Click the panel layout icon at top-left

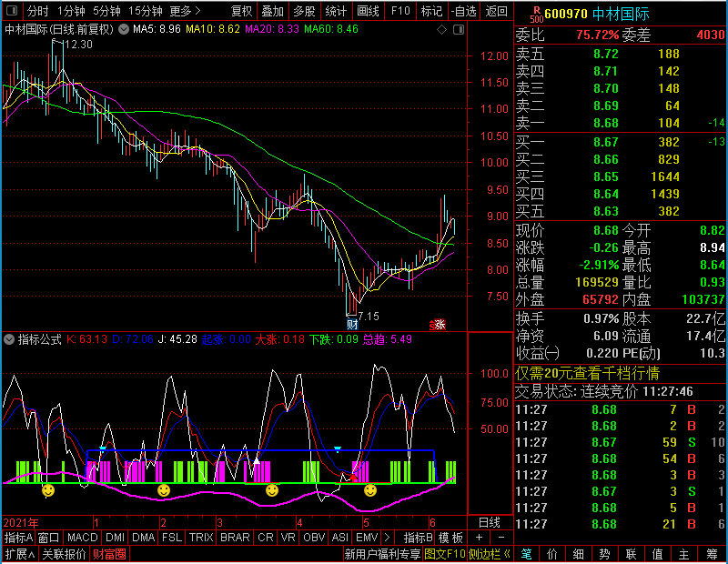pos(12,10)
